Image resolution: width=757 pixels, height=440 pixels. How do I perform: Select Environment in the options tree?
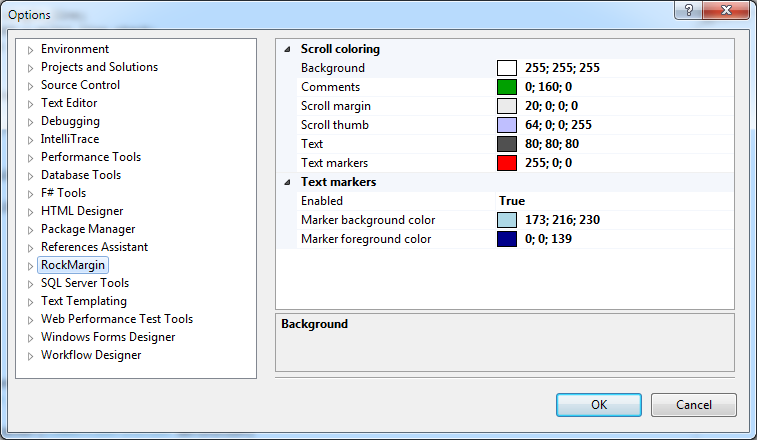[x=75, y=49]
